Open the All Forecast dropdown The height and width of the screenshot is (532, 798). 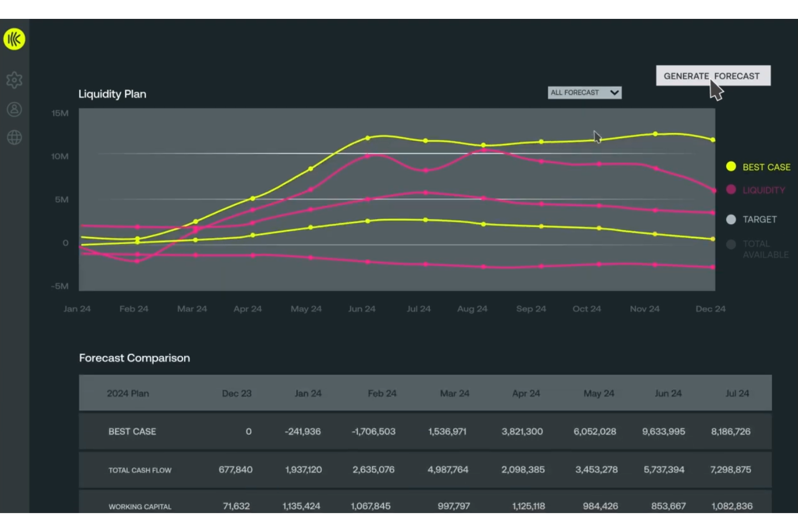pos(584,93)
